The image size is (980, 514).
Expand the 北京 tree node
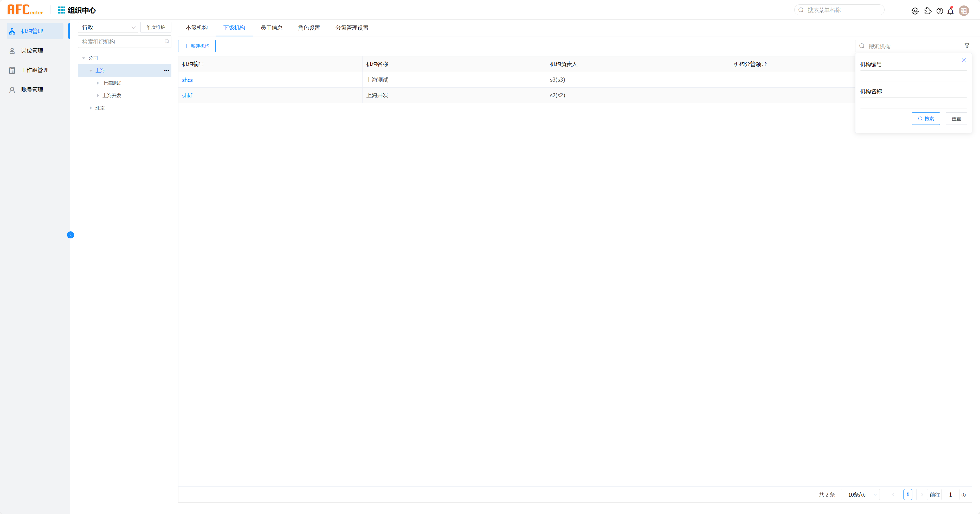tap(91, 108)
